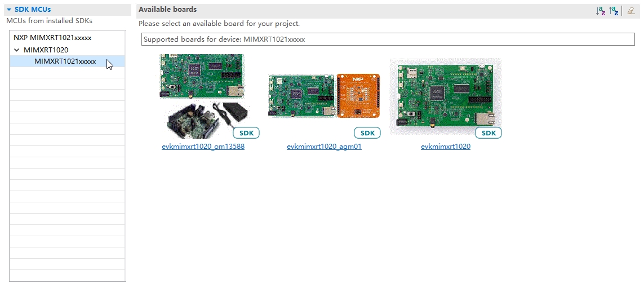Click SDK badge on evkmimxrt1020_om13588 board
This screenshot has width=644, height=292.
click(246, 133)
